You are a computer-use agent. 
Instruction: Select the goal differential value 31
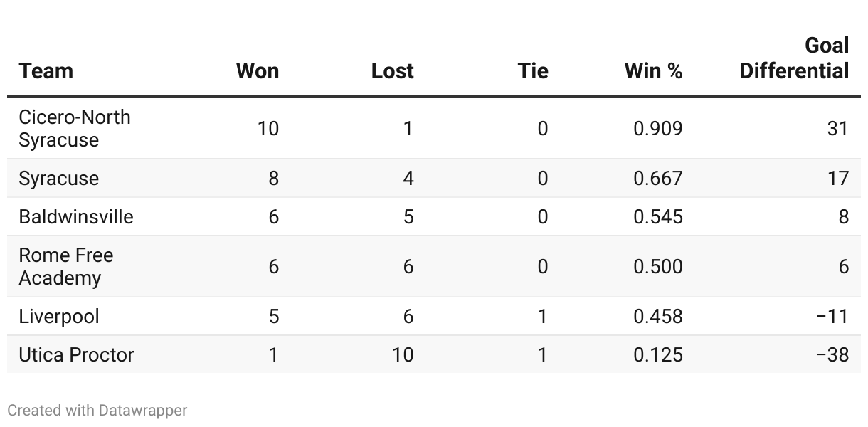(x=837, y=128)
